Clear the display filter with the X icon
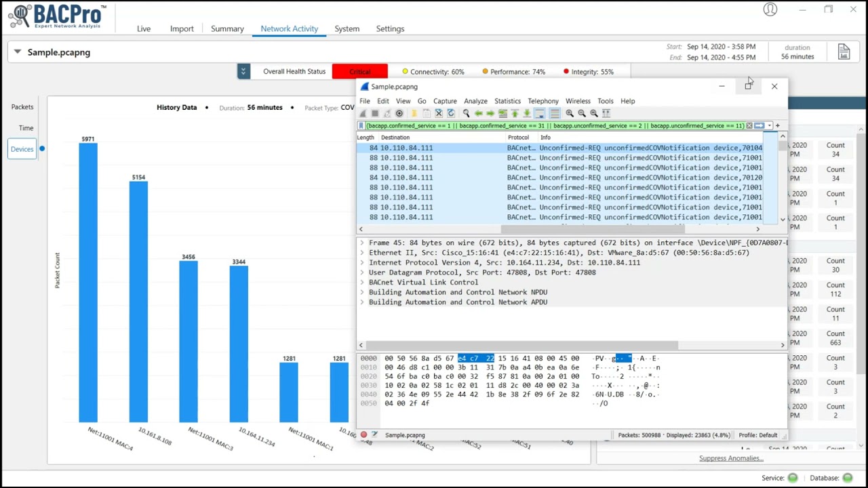 pos(749,125)
